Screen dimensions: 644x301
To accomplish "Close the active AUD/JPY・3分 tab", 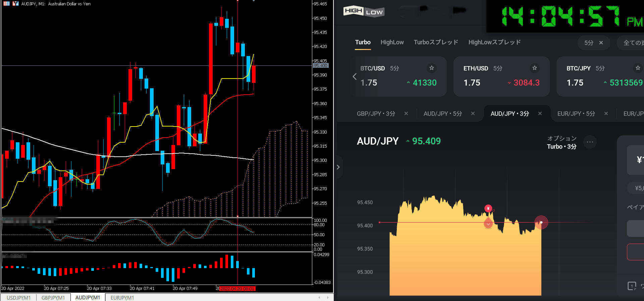I will (540, 114).
